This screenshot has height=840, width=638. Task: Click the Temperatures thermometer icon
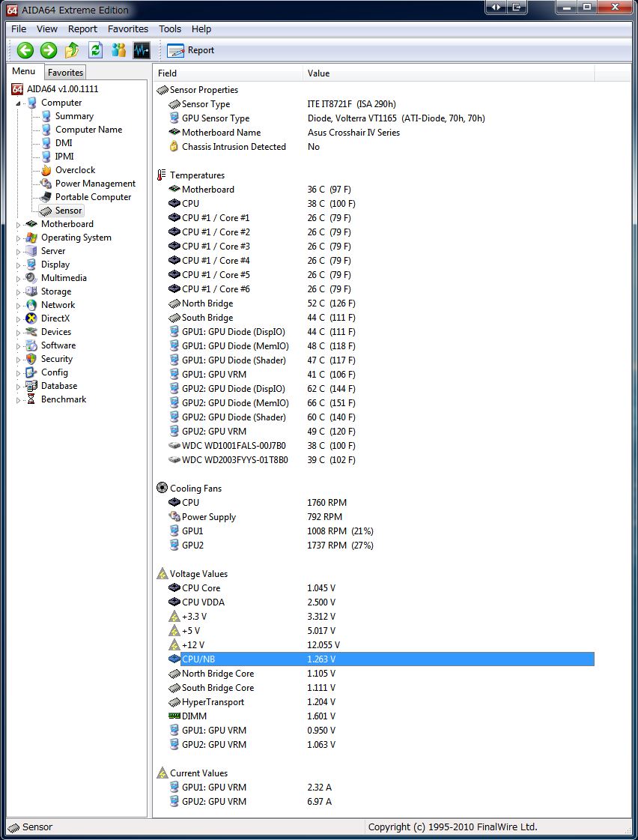point(161,175)
